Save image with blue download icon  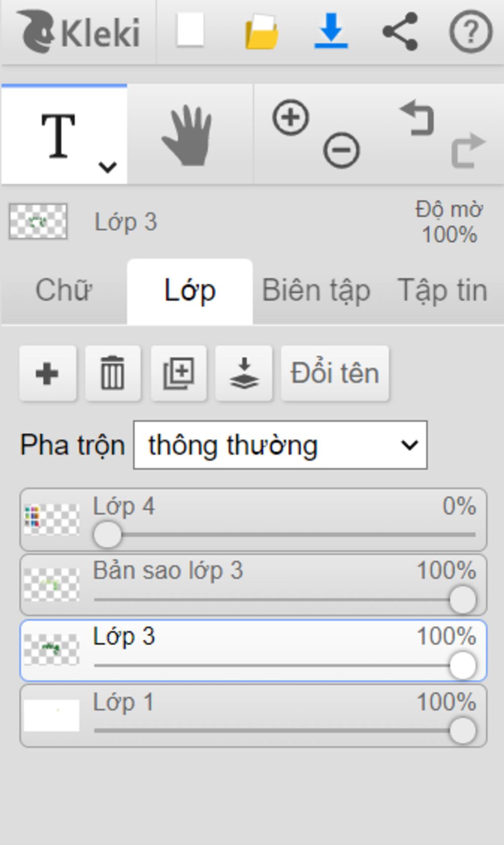pyautogui.click(x=331, y=31)
